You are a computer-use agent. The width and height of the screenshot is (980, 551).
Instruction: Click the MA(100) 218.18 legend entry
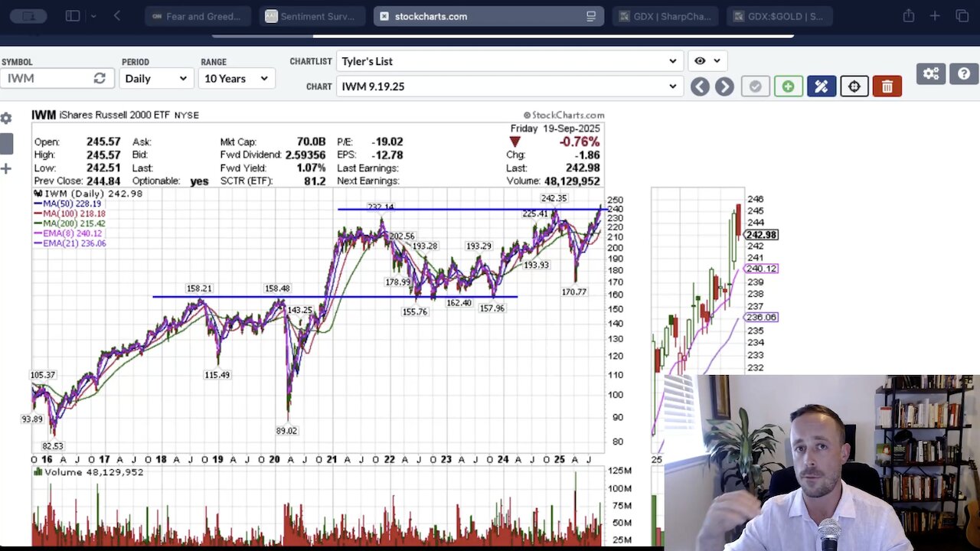[70, 214]
